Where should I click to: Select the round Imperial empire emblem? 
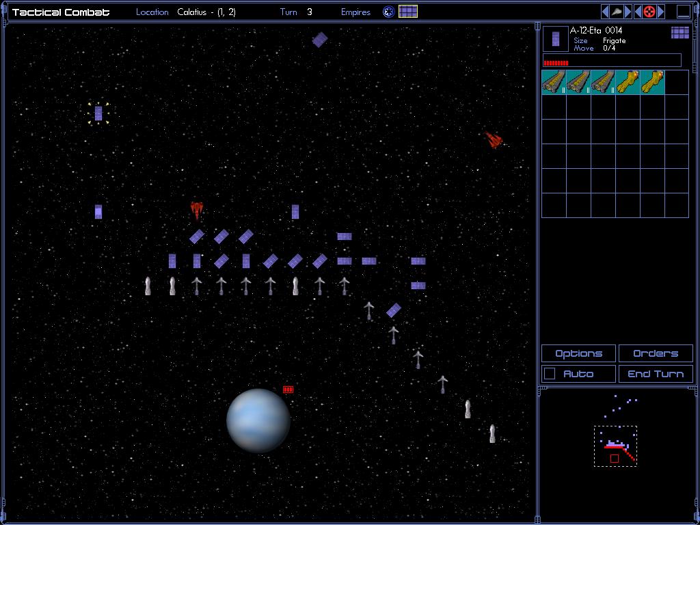pyautogui.click(x=388, y=12)
